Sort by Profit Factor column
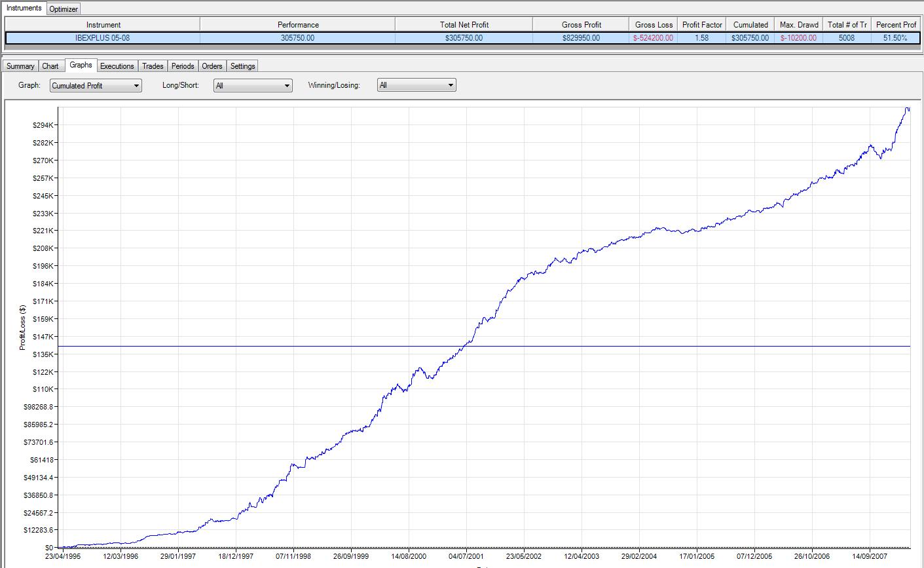The height and width of the screenshot is (568, 924). click(x=702, y=25)
